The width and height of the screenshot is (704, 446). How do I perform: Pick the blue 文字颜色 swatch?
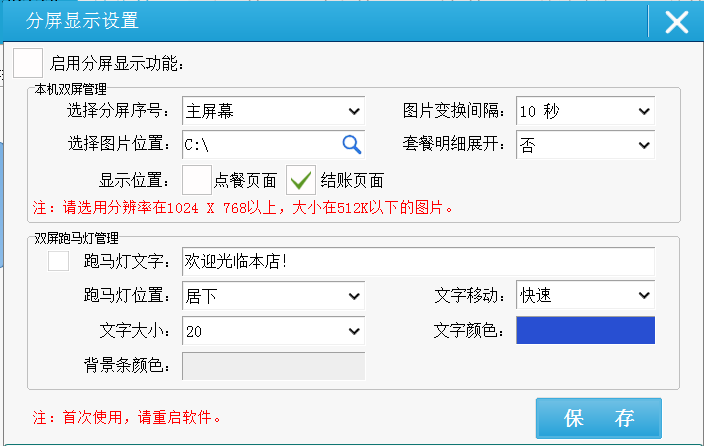click(585, 331)
